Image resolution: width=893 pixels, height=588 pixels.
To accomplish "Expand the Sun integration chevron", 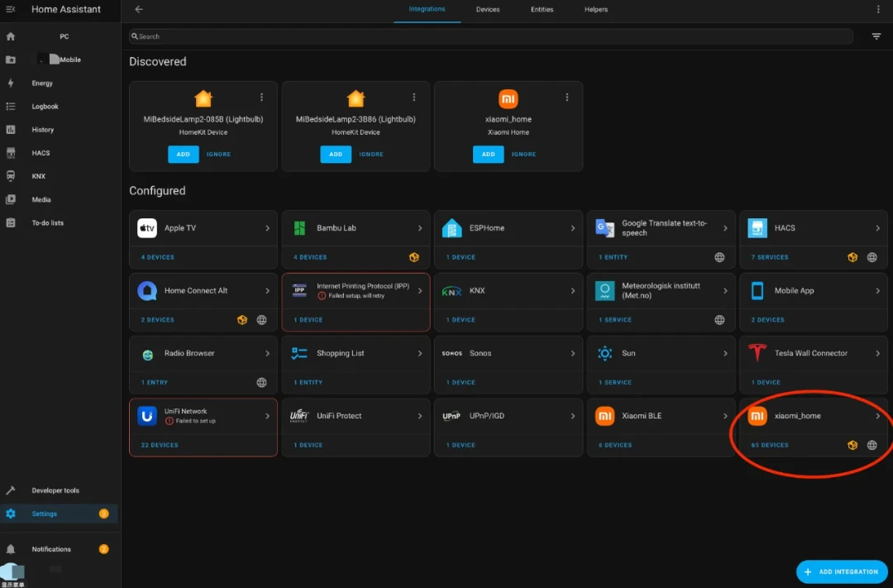I will click(x=725, y=353).
